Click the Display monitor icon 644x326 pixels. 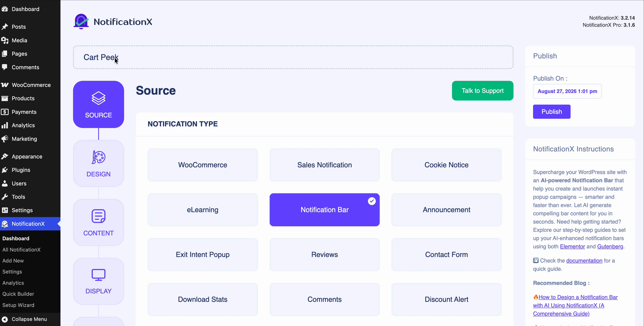99,275
